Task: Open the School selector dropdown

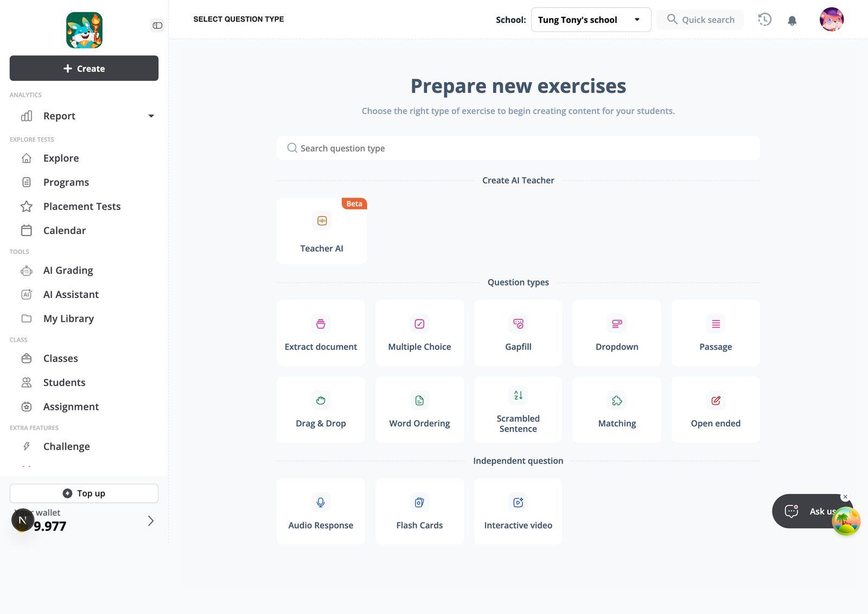Action: (591, 20)
